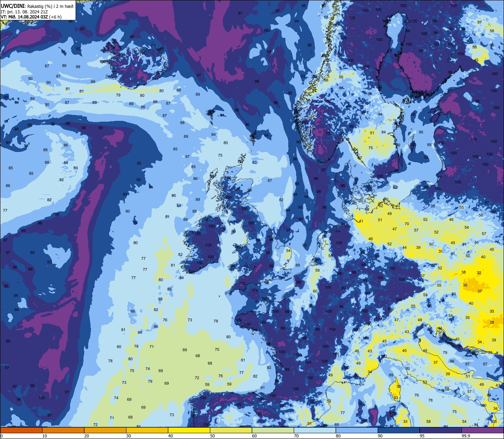
Task: Click the '95' legend tick label
Action: pyautogui.click(x=422, y=436)
